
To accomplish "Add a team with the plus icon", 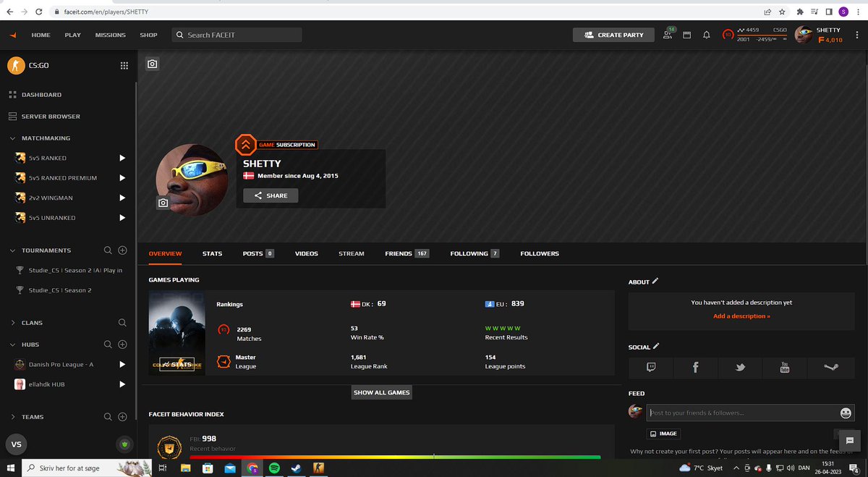I will click(122, 417).
